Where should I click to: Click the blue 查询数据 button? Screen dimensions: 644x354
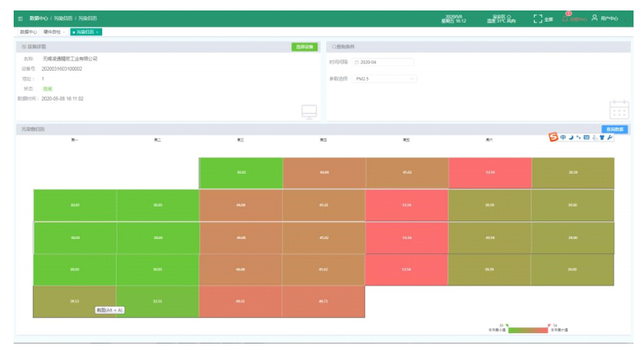point(613,129)
